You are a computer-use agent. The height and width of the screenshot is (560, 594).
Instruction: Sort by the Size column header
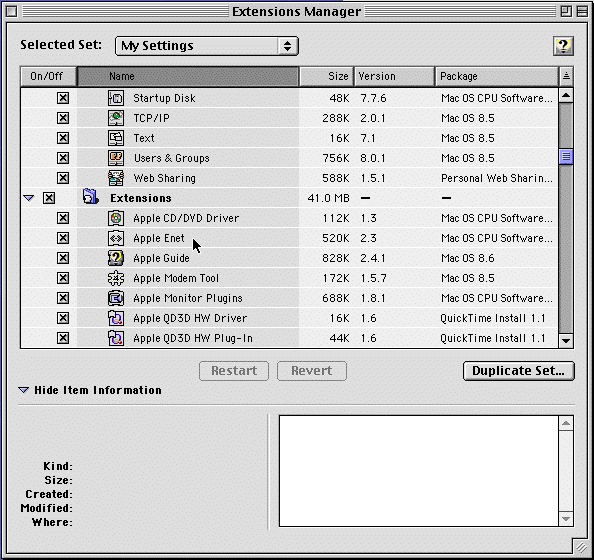click(327, 76)
